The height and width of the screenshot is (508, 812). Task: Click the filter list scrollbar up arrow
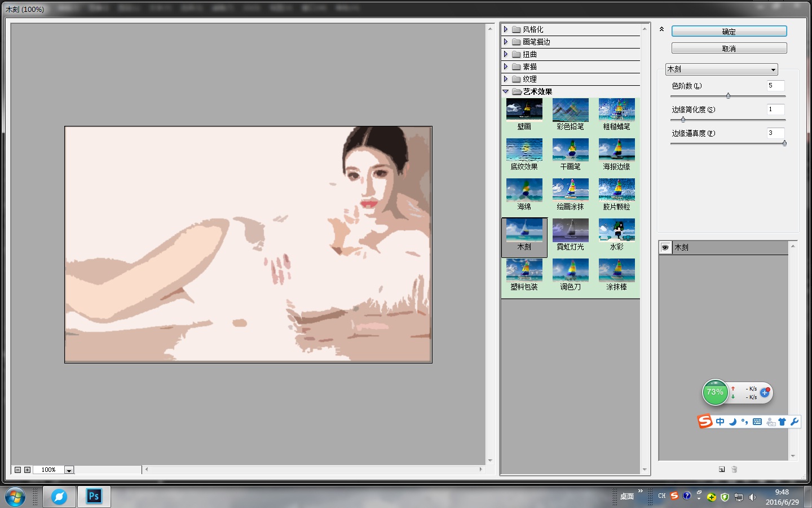click(645, 28)
